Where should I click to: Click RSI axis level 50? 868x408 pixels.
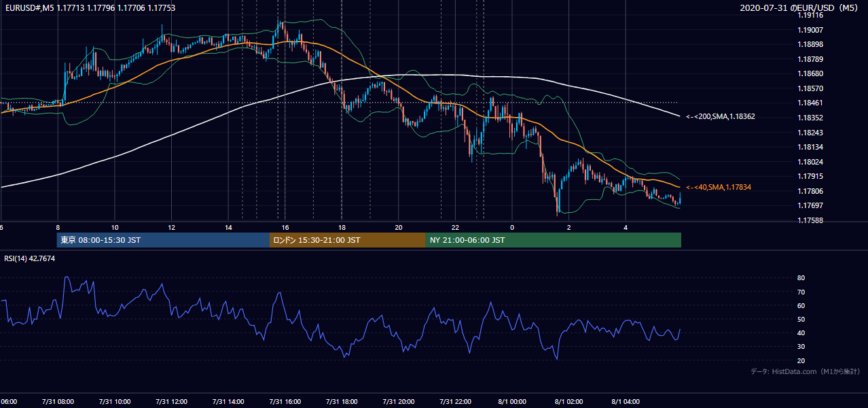pos(801,319)
